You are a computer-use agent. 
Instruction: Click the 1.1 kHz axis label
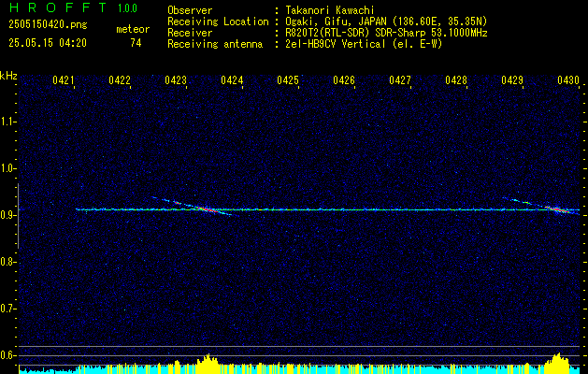7,122
